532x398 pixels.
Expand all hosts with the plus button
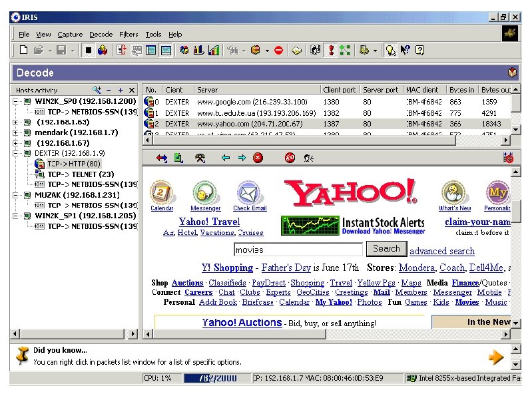point(120,90)
